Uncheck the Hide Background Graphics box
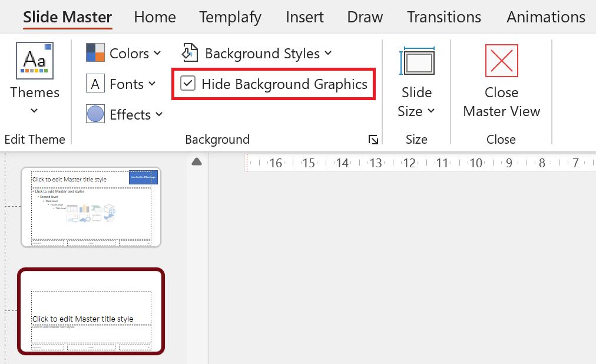This screenshot has width=596, height=364. coord(188,83)
